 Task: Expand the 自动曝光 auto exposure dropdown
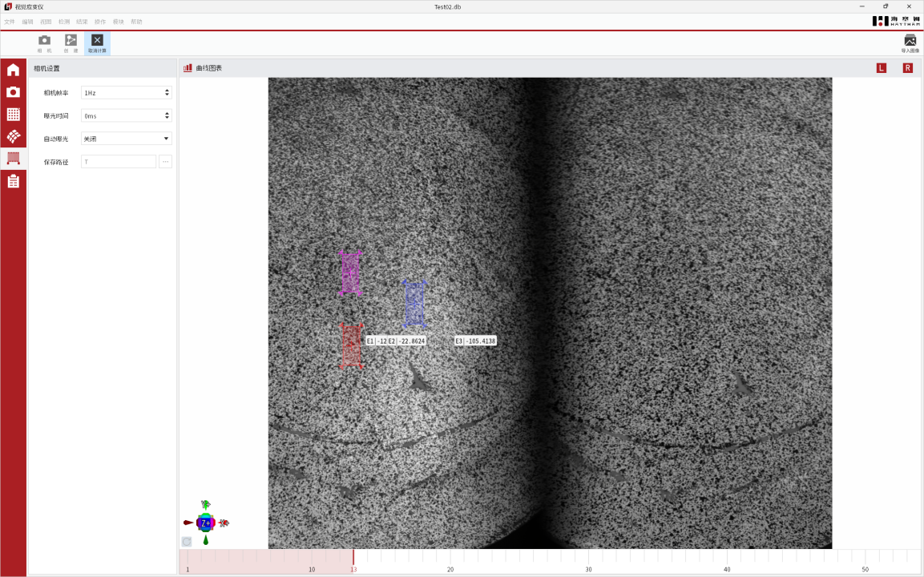tap(126, 139)
